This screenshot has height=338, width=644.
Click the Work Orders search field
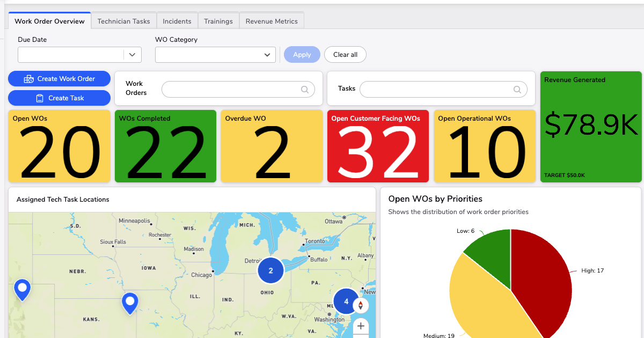tap(238, 90)
